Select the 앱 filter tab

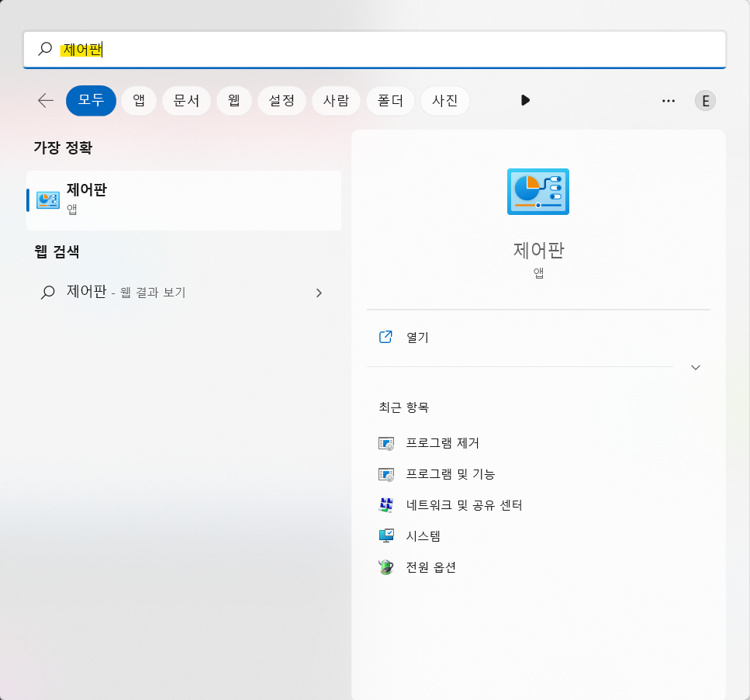tap(139, 100)
